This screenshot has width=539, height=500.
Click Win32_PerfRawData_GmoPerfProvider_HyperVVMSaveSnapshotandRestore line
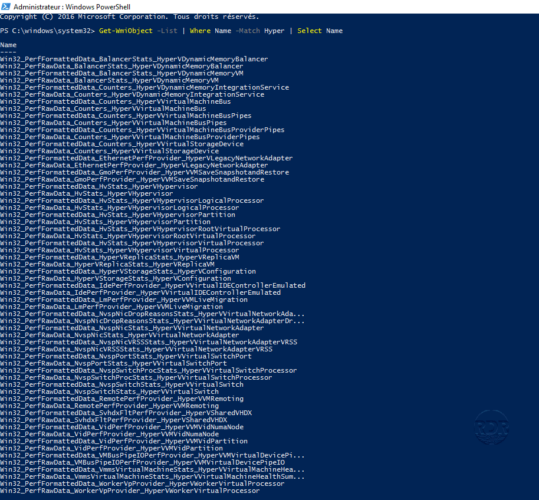[132, 179]
